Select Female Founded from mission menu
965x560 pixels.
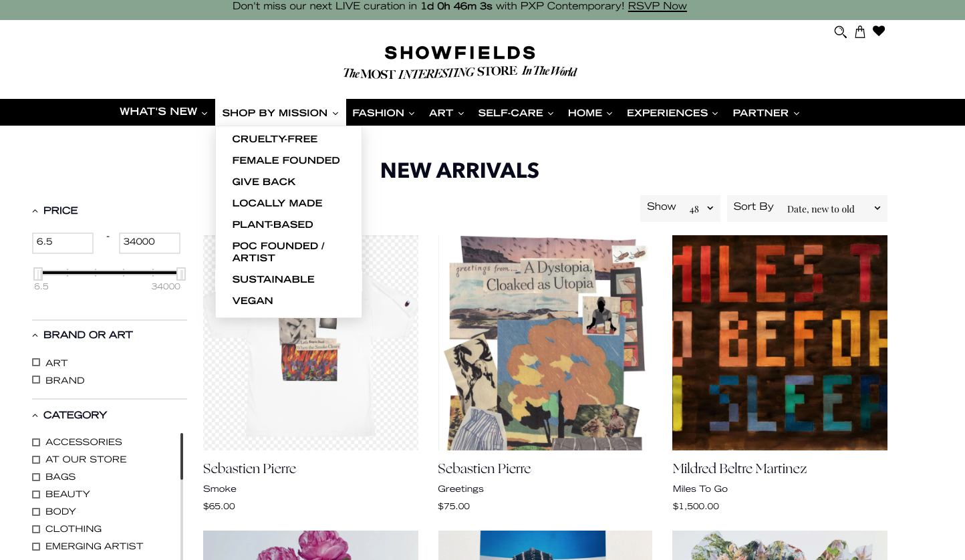coord(286,160)
